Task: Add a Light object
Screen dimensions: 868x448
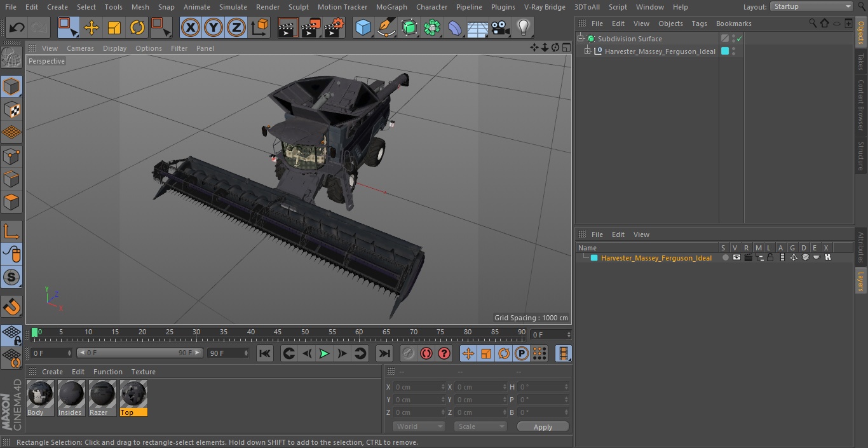Action: 523,27
